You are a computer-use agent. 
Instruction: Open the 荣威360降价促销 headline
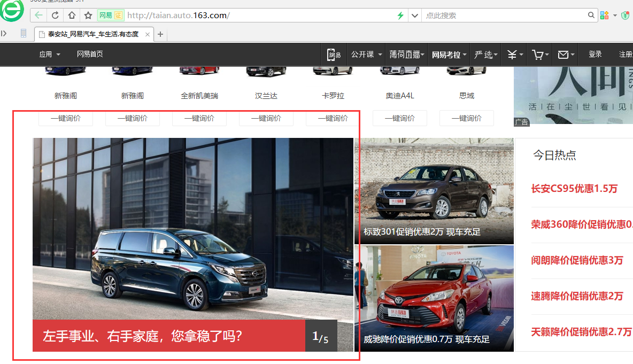point(582,224)
